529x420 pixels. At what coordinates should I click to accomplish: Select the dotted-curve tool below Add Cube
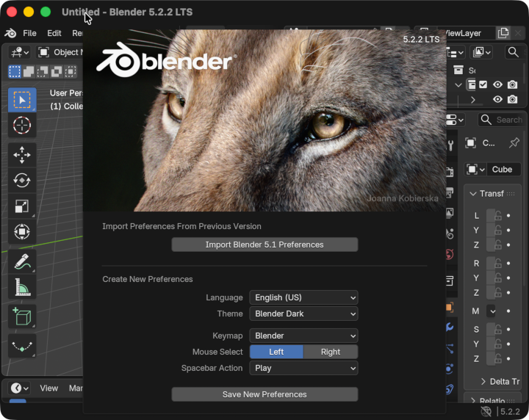pos(22,346)
